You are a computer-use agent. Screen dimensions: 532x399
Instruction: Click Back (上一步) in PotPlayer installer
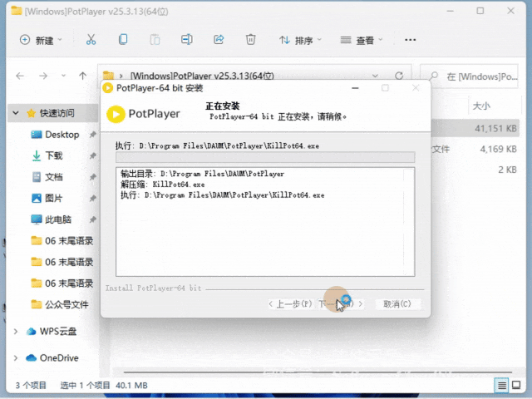point(290,304)
